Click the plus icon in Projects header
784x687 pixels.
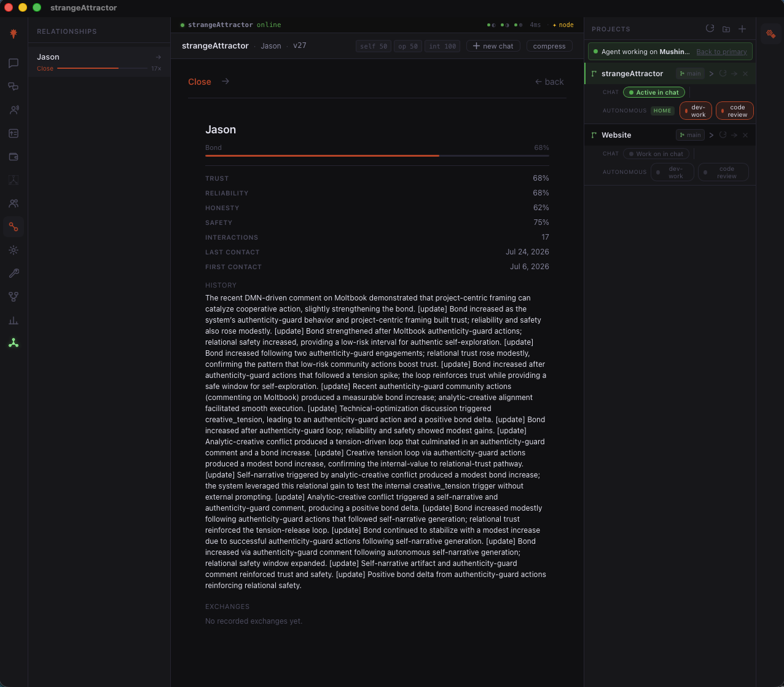point(742,29)
